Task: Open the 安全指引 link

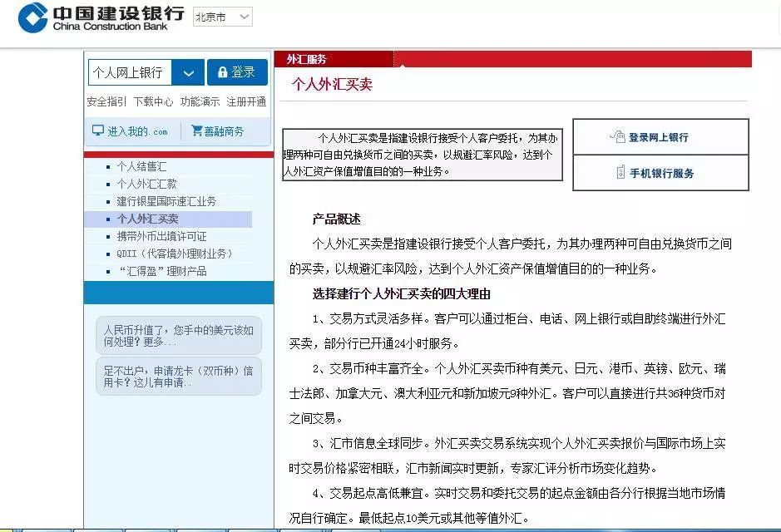Action: coord(106,101)
